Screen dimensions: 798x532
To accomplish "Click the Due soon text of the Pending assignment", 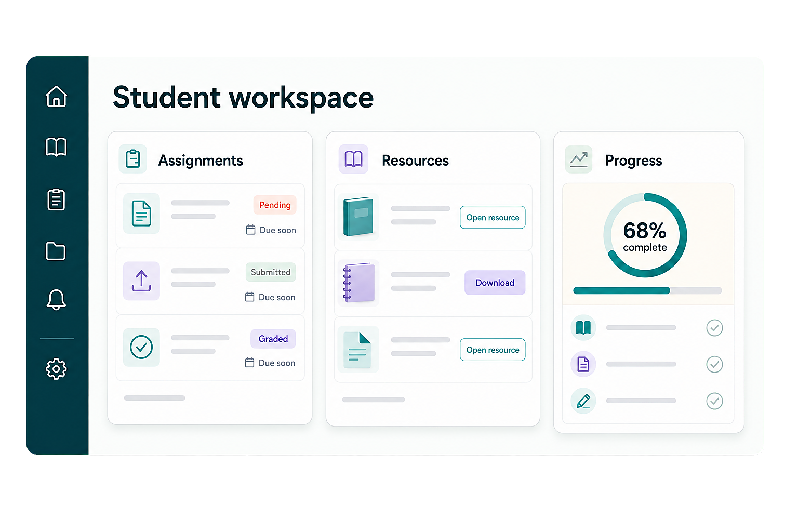I will 278,230.
